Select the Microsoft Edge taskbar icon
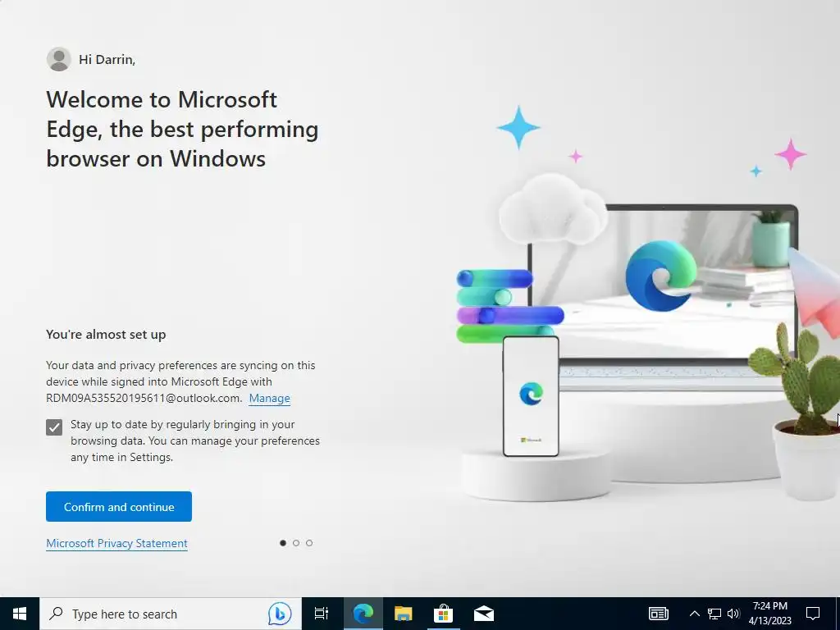 pyautogui.click(x=363, y=614)
